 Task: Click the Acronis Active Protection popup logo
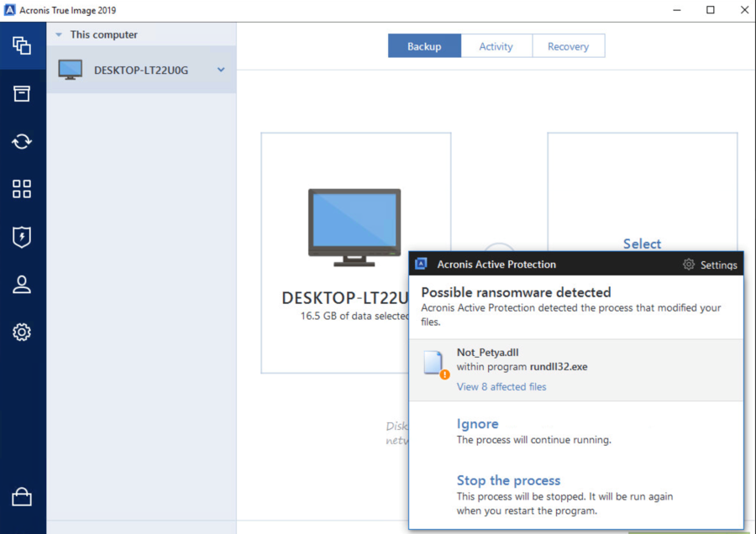tap(421, 264)
